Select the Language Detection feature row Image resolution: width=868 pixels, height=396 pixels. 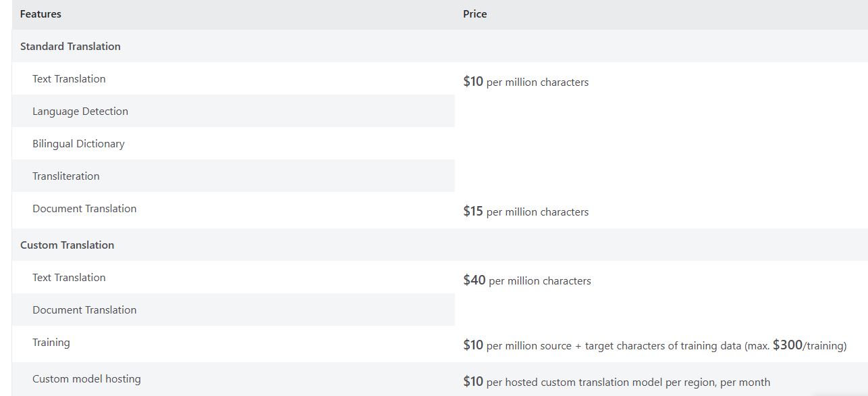pyautogui.click(x=80, y=112)
